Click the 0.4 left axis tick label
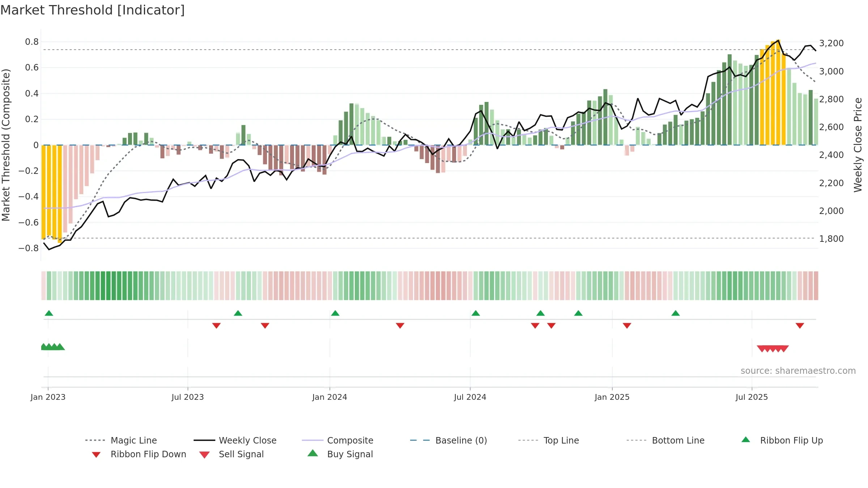The image size is (868, 488). click(32, 94)
